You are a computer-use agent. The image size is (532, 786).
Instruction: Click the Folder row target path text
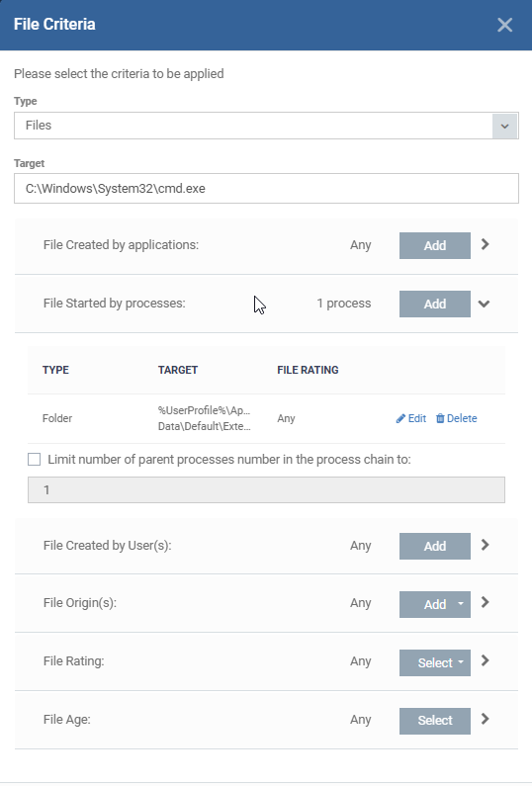(x=204, y=418)
